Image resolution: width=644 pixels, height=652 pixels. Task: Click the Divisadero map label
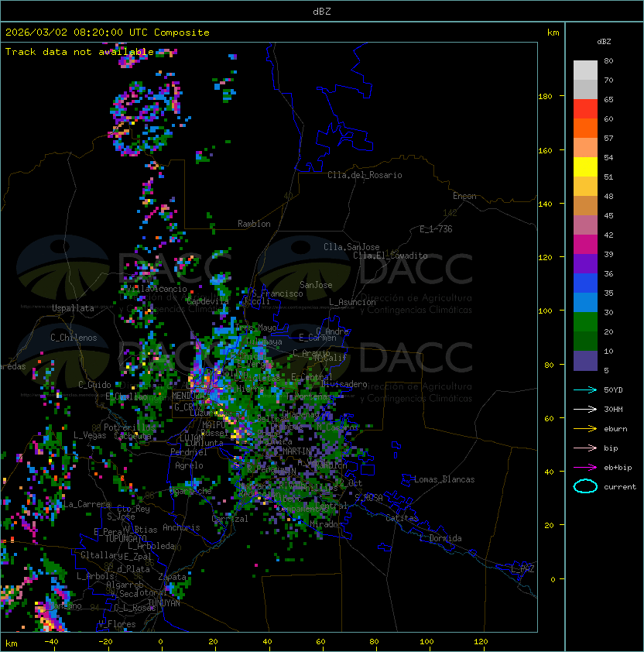click(344, 384)
